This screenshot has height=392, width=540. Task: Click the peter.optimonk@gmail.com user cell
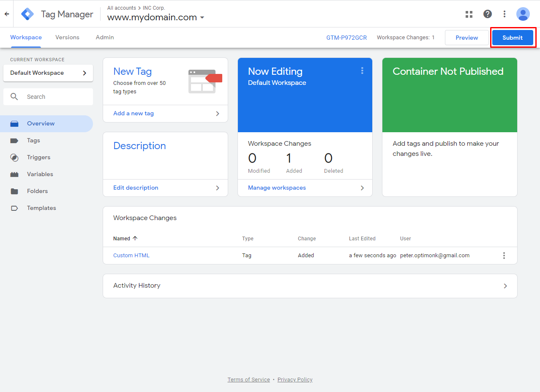click(435, 256)
